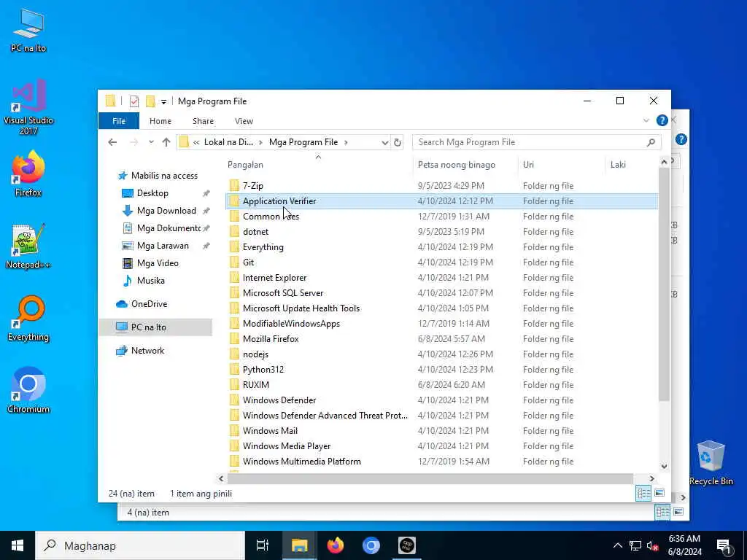Select 'Lokal na Di...' breadcrumb in address bar

click(228, 142)
